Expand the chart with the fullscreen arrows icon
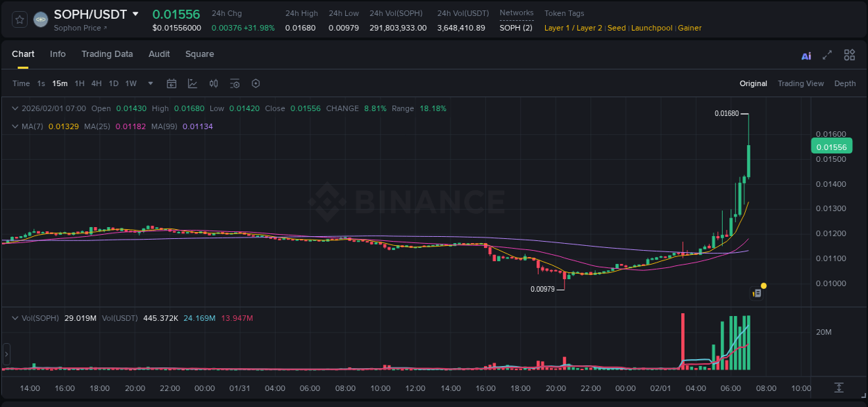The width and height of the screenshot is (868, 407). (x=826, y=54)
